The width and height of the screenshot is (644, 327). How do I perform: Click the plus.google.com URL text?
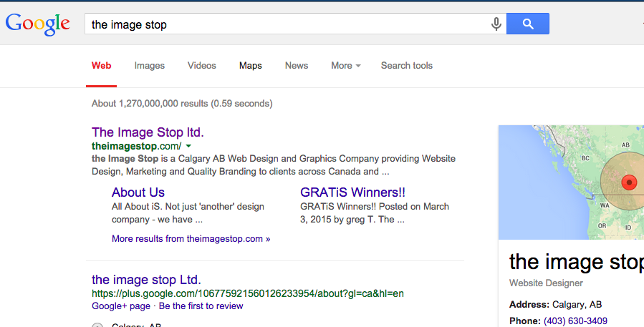point(248,294)
